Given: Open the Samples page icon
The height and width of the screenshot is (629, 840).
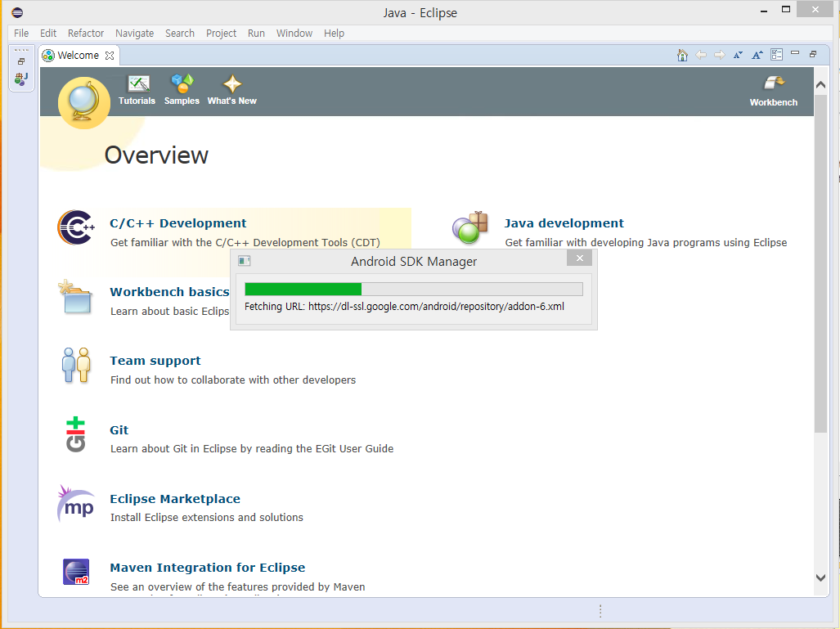Looking at the screenshot, I should click(x=182, y=83).
